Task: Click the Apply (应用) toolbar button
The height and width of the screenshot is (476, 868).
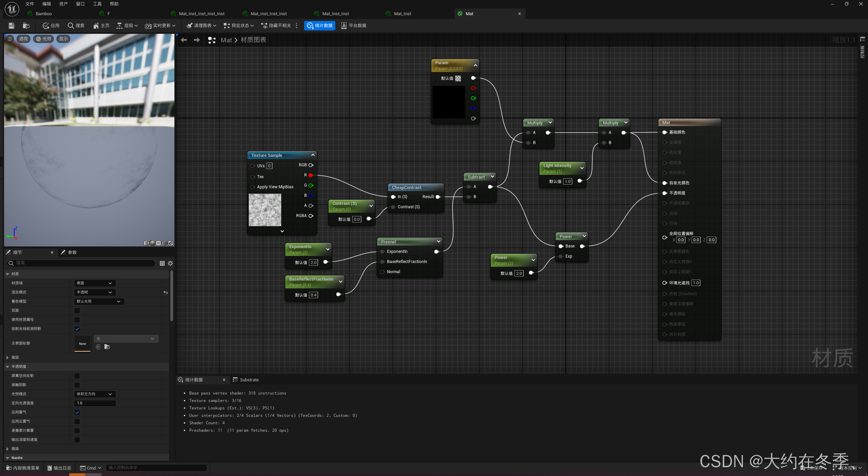Action: tap(51, 26)
